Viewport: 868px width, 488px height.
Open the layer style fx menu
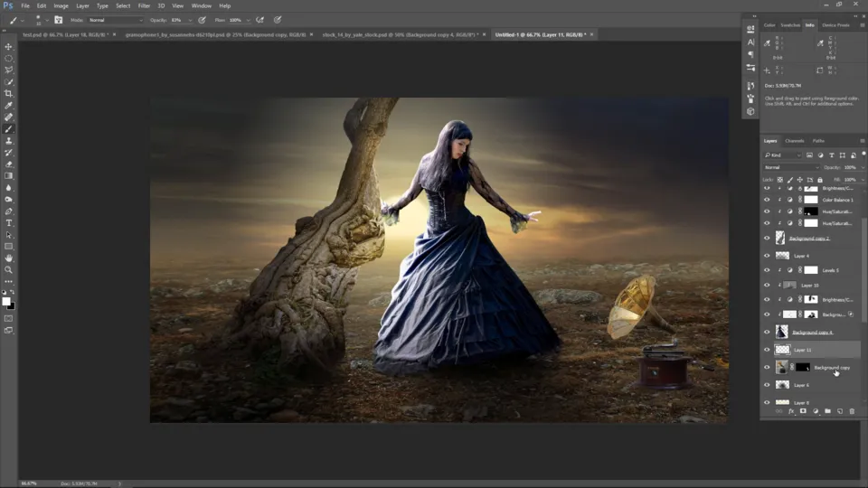click(x=791, y=411)
